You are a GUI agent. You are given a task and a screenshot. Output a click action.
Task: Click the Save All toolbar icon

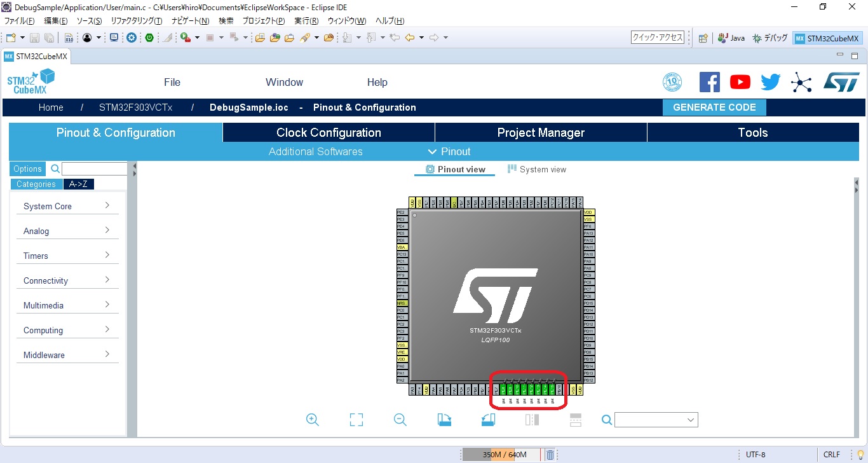click(49, 38)
